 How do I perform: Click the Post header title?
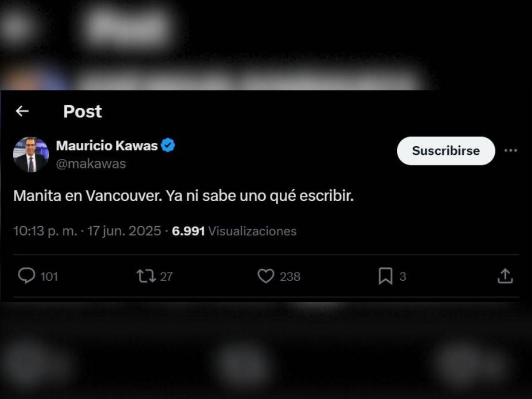(x=82, y=111)
